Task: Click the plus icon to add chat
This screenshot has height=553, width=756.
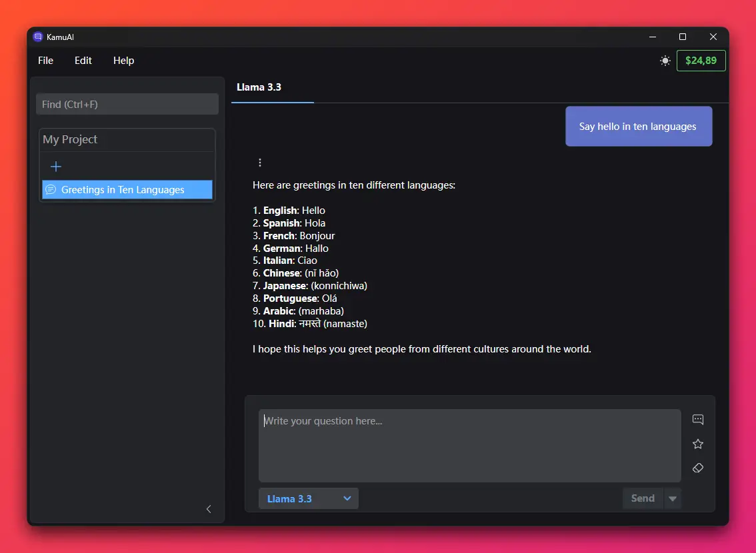Action: pos(56,167)
